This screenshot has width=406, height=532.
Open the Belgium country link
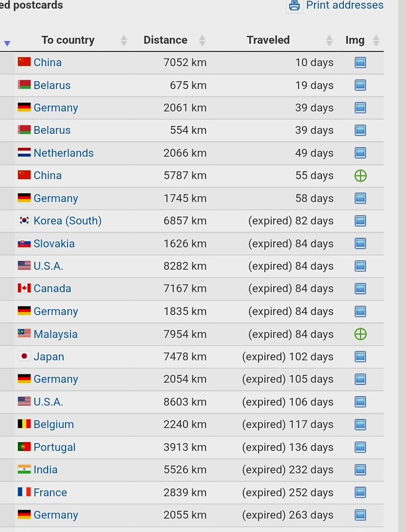pos(54,424)
